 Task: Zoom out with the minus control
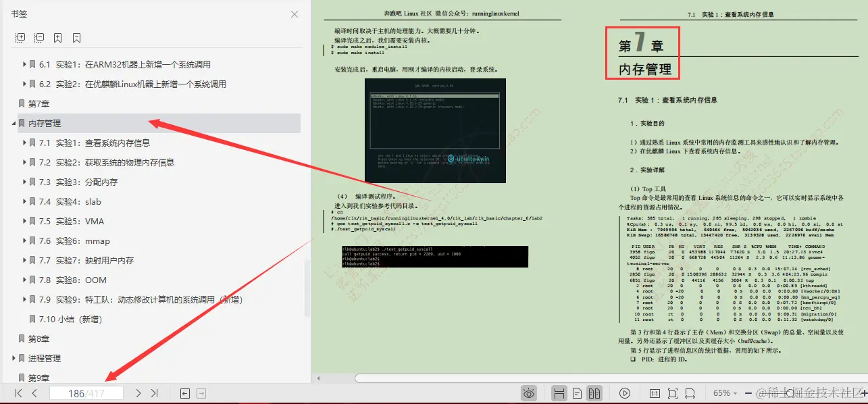coord(748,393)
